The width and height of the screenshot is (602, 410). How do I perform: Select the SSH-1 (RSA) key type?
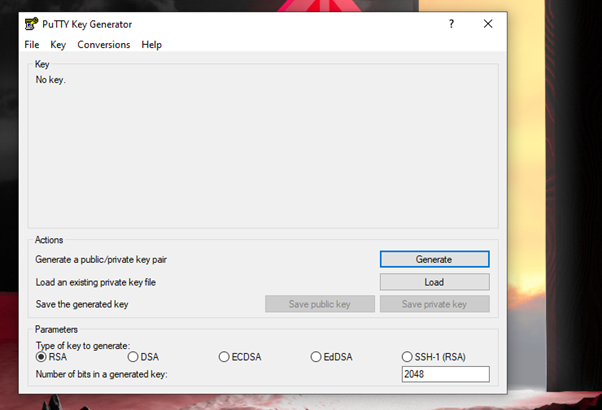[433, 357]
